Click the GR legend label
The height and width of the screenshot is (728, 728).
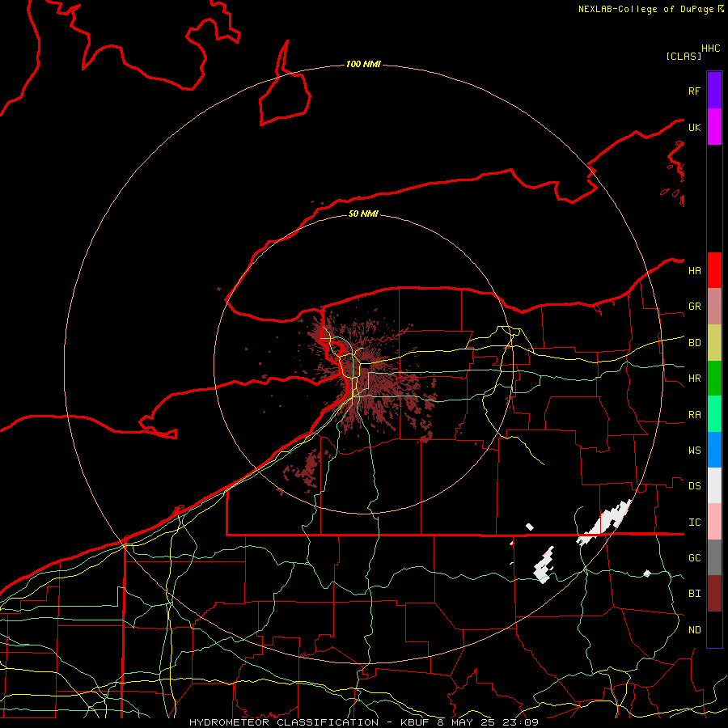point(694,307)
